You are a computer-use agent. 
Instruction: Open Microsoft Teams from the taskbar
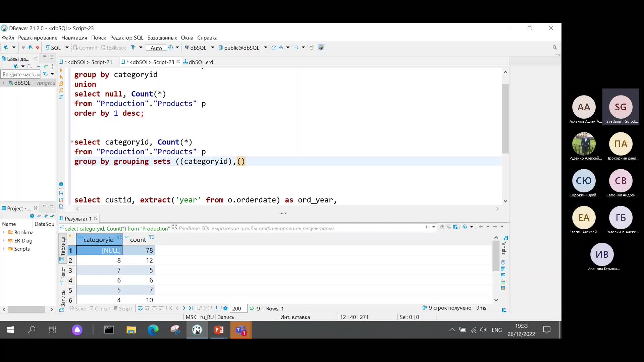tap(241, 330)
